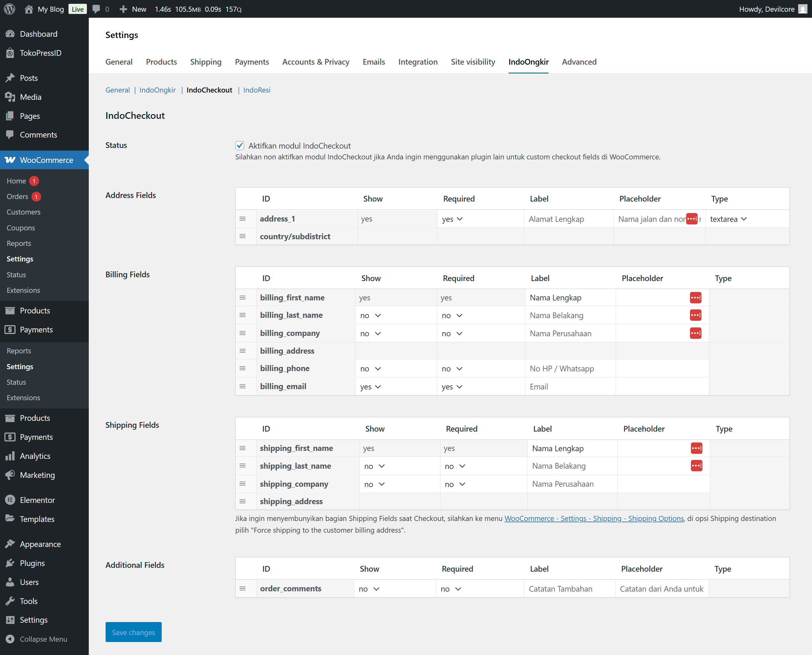Open the General sub-section link
The image size is (812, 655).
point(117,90)
